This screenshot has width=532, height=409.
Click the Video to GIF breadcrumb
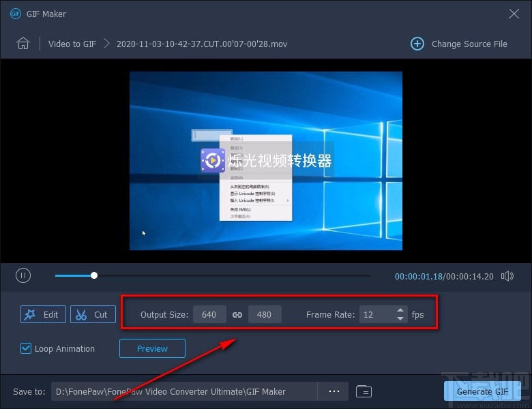[x=72, y=44]
